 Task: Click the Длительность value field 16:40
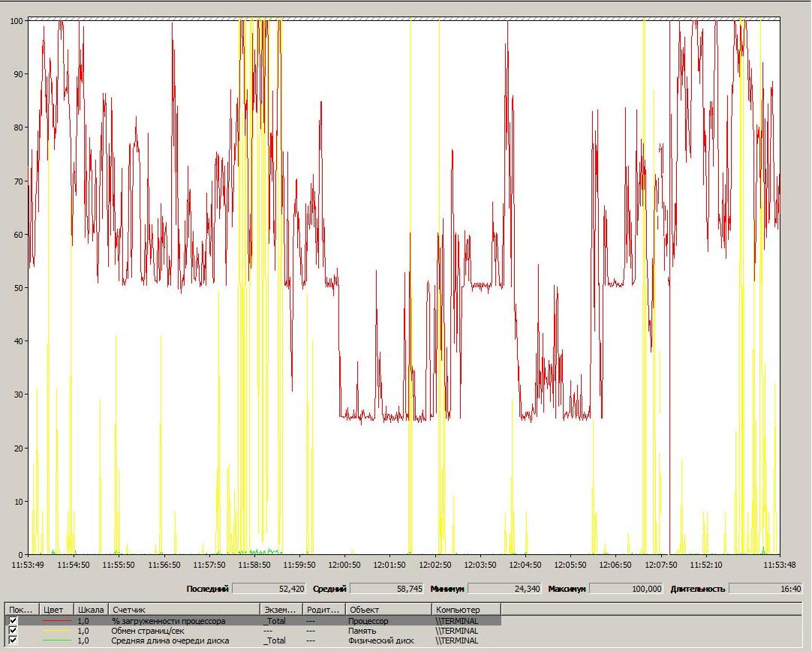point(765,589)
